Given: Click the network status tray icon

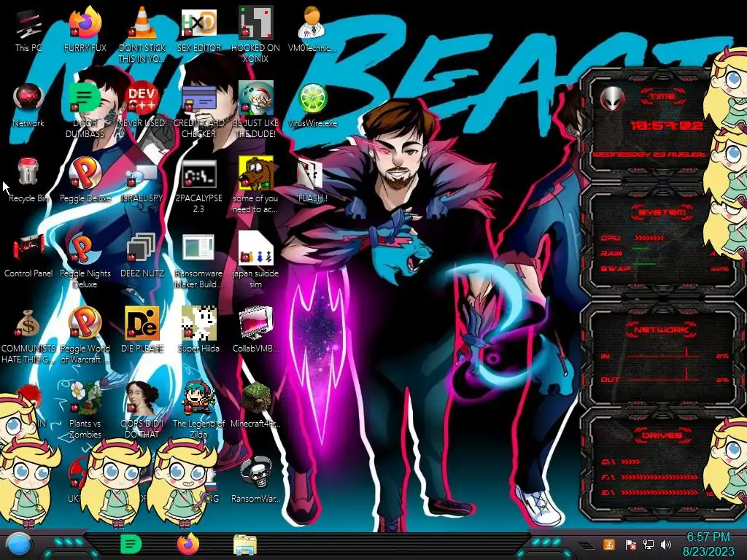Looking at the screenshot, I should pyautogui.click(x=648, y=545).
